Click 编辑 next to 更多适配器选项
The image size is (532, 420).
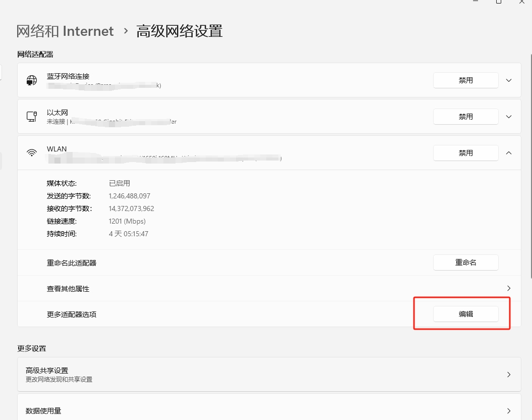465,314
